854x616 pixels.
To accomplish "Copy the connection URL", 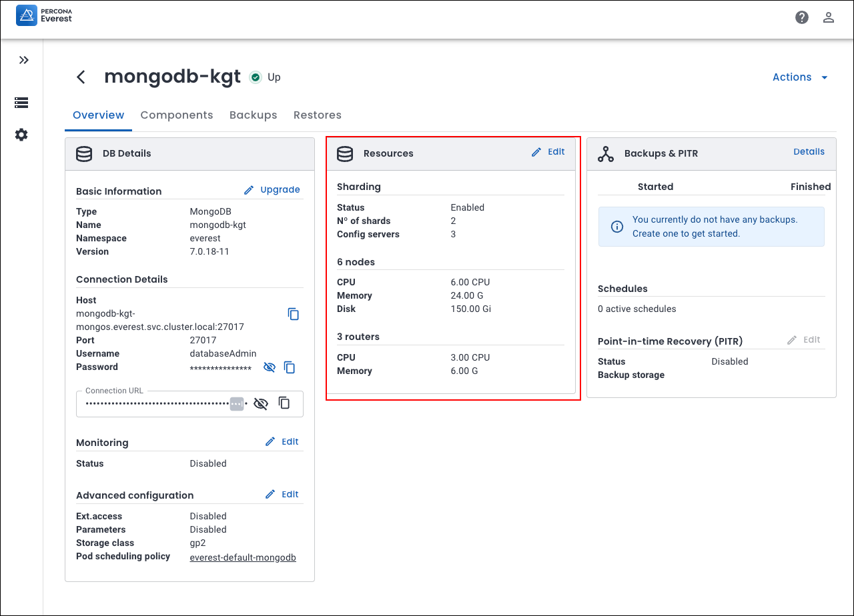I will tap(284, 403).
